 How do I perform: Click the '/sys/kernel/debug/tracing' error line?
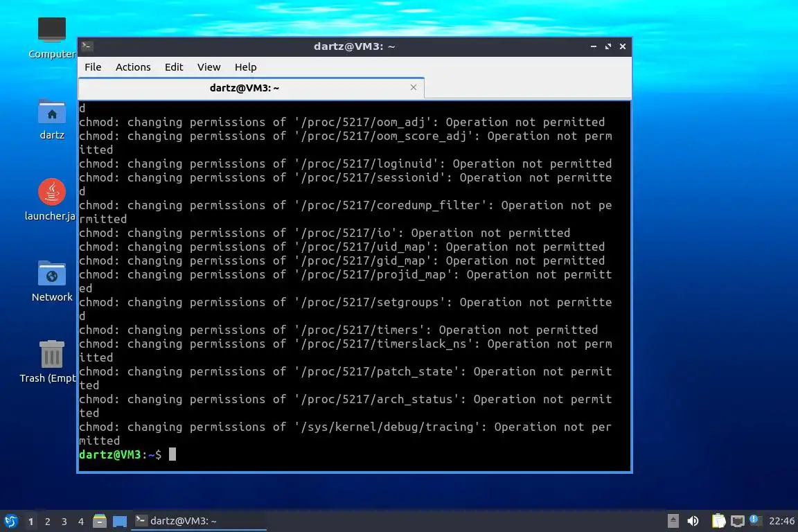(x=346, y=434)
